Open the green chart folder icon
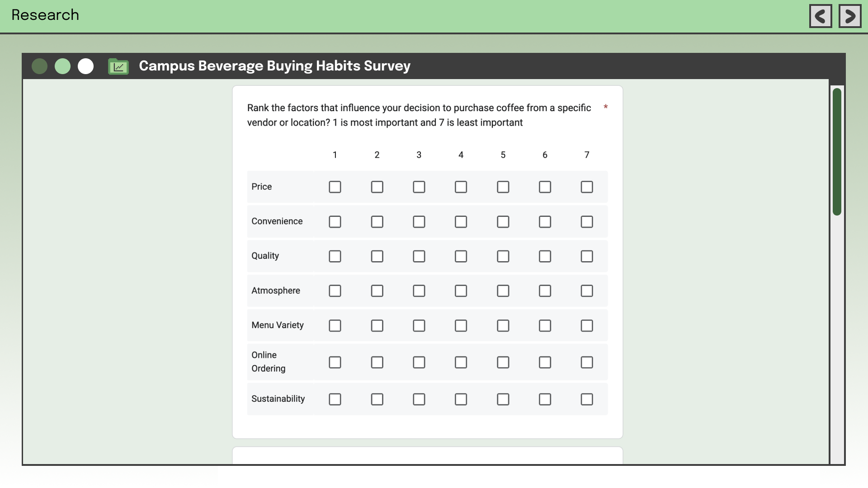 [x=118, y=66]
